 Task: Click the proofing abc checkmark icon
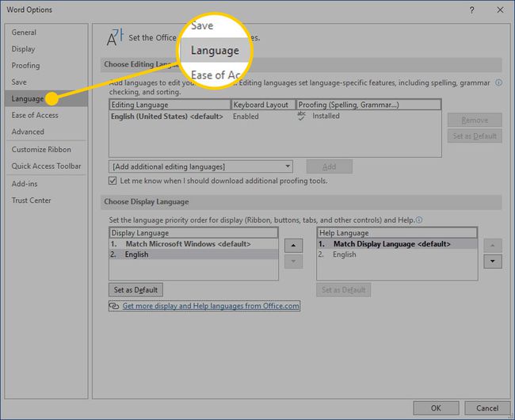(301, 116)
